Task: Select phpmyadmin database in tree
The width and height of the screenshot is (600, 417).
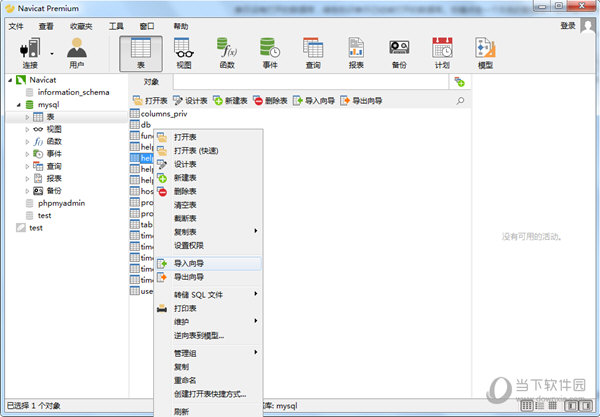Action: tap(55, 203)
